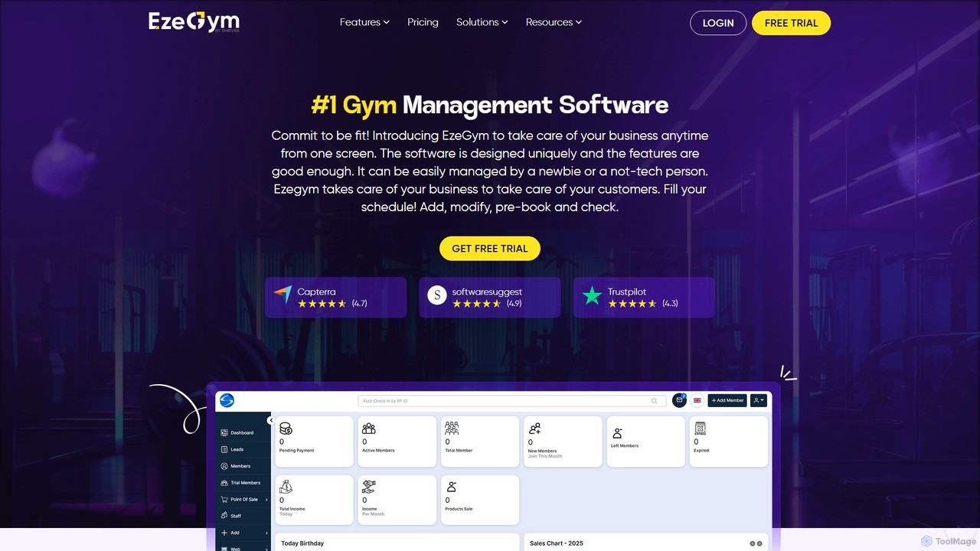Click the Left Members card label

[x=625, y=445]
